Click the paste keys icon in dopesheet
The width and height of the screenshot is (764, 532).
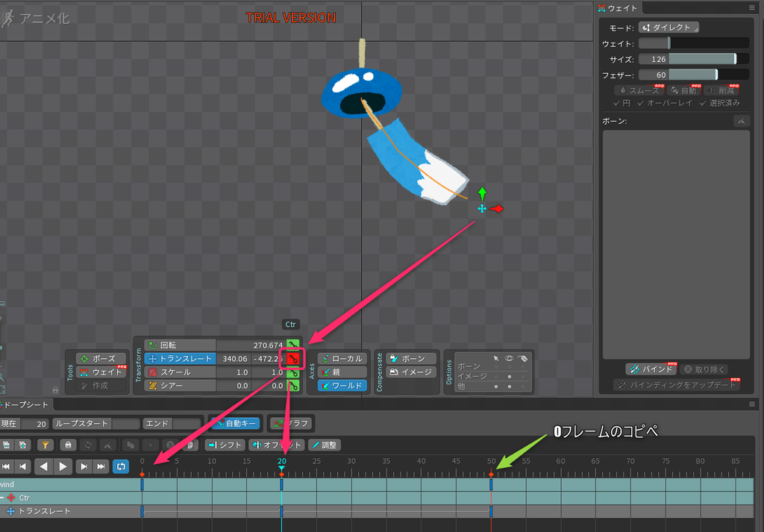pos(190,445)
